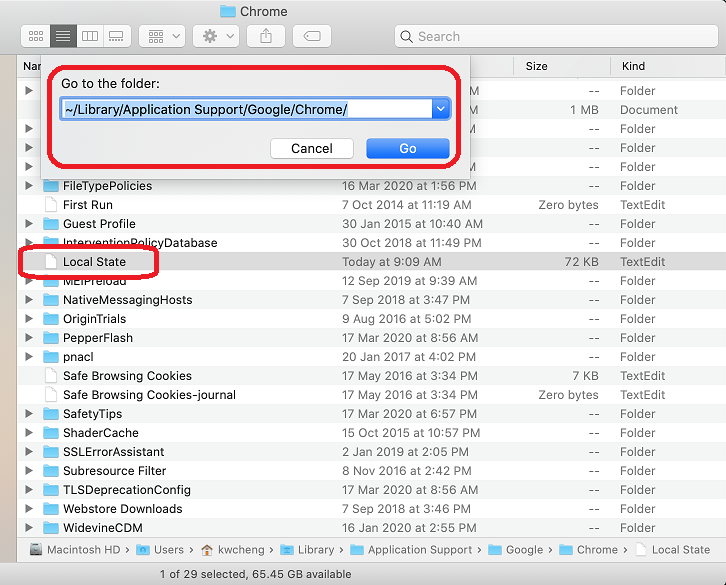Click Users in the path bar

[x=160, y=550]
